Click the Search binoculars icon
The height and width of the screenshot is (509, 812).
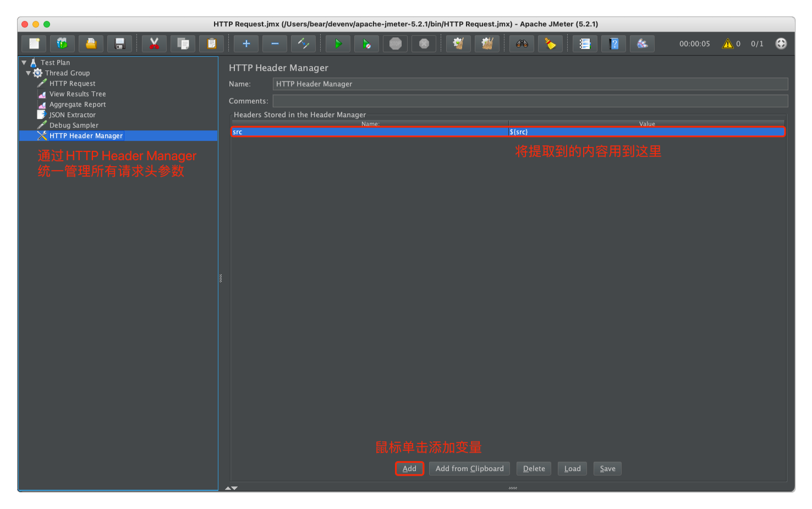[522, 43]
